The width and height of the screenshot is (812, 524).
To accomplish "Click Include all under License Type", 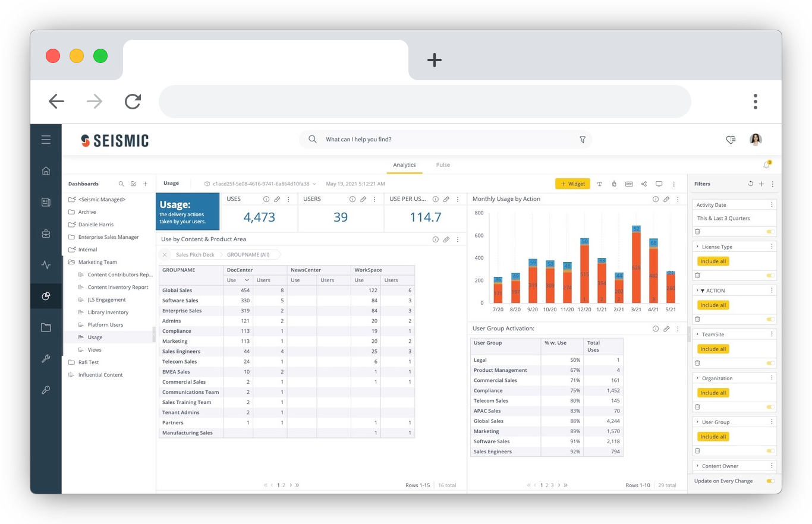I will 713,261.
